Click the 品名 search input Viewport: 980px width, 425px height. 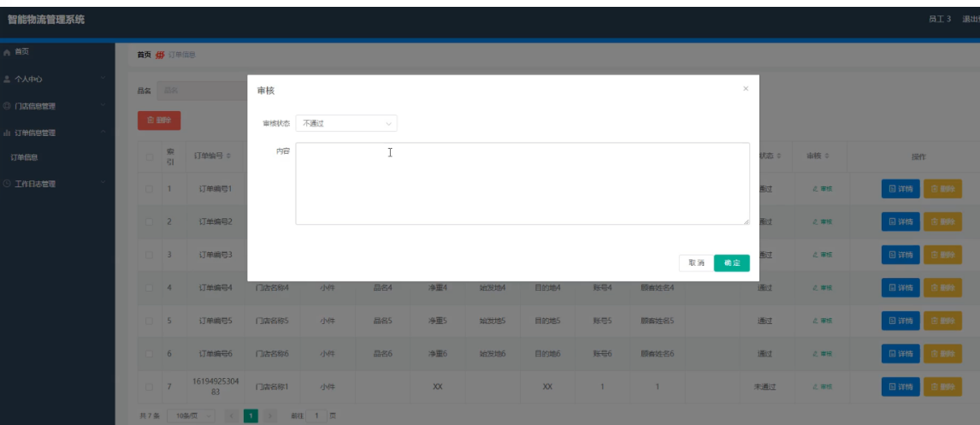[203, 91]
